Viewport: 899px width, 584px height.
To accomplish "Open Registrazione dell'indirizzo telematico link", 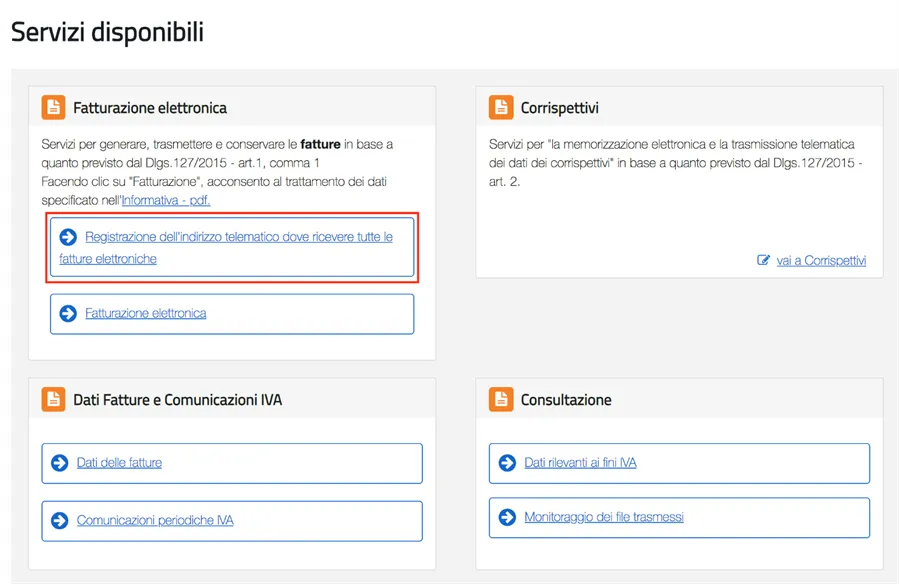I will (x=238, y=237).
